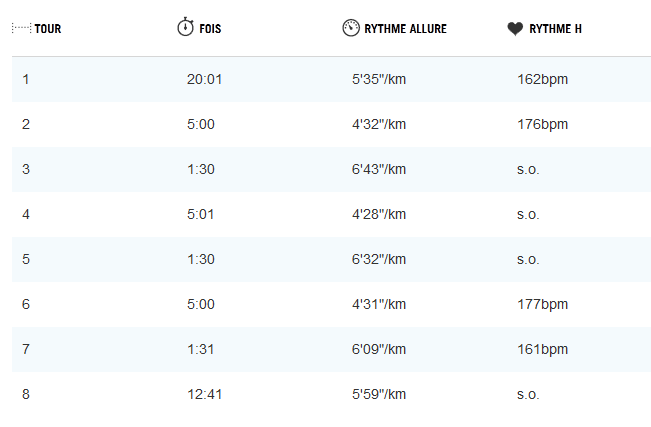This screenshot has width=651, height=427.
Task: Select lap 1 row with time 20:01
Action: [x=331, y=79]
